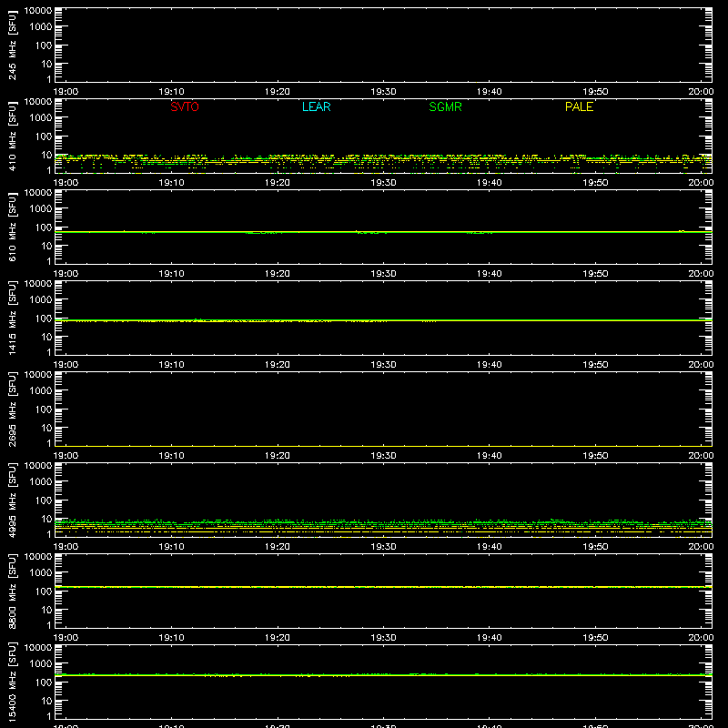Click the red SVTO station label
The height and width of the screenshot is (728, 728).
185,106
